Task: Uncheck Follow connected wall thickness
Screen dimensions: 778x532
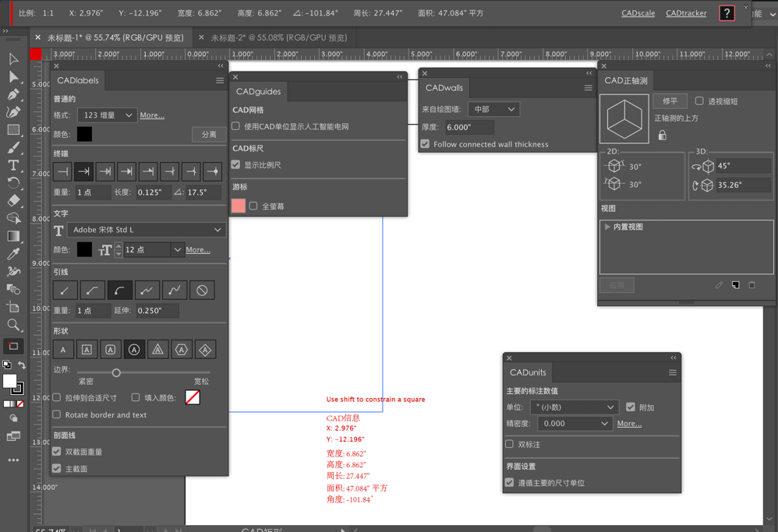Action: click(x=425, y=144)
